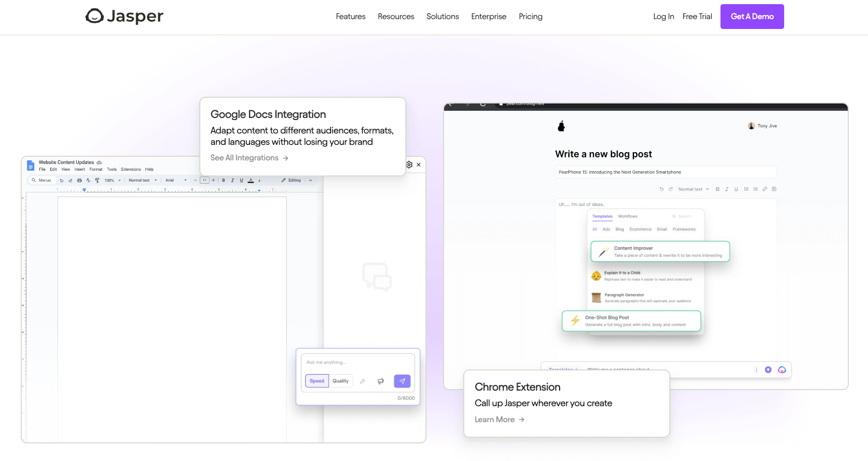Go to the Pricing page

point(531,17)
